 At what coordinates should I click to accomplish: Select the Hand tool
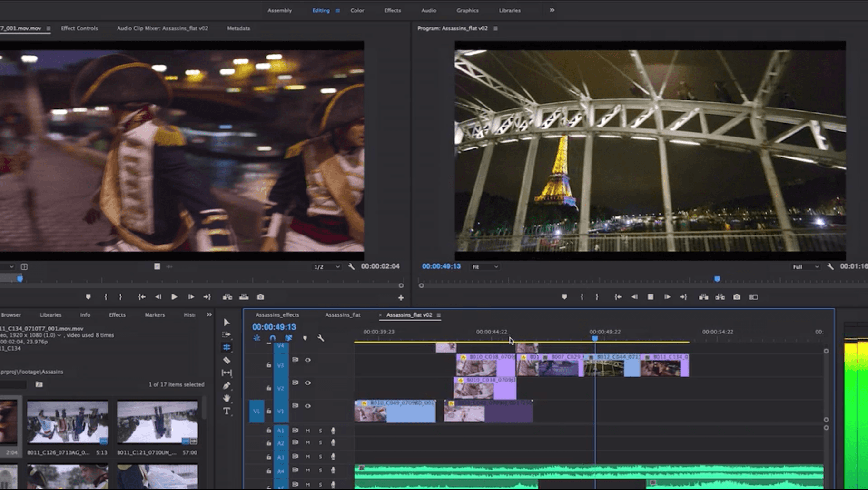[226, 398]
